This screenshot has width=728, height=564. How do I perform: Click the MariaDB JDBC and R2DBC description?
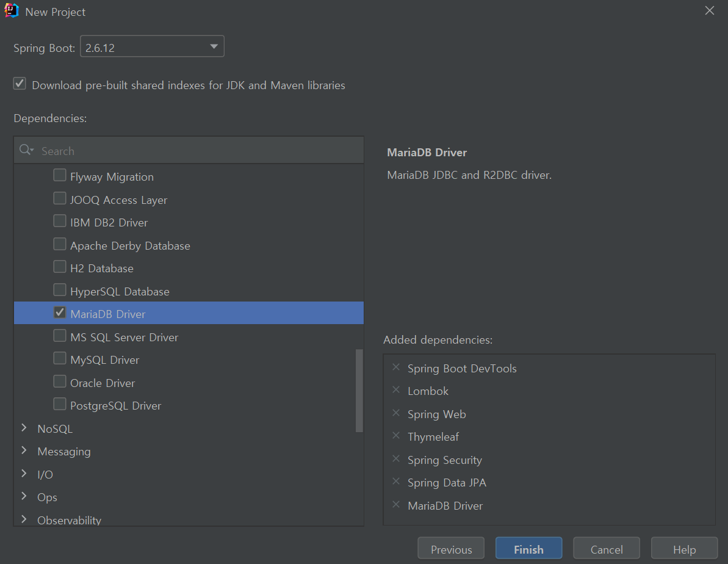click(469, 175)
